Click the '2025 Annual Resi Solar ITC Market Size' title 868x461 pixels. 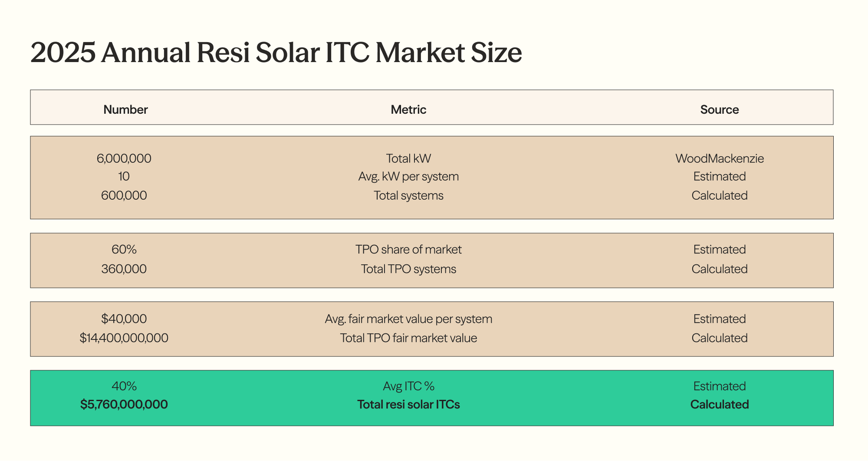click(x=276, y=53)
